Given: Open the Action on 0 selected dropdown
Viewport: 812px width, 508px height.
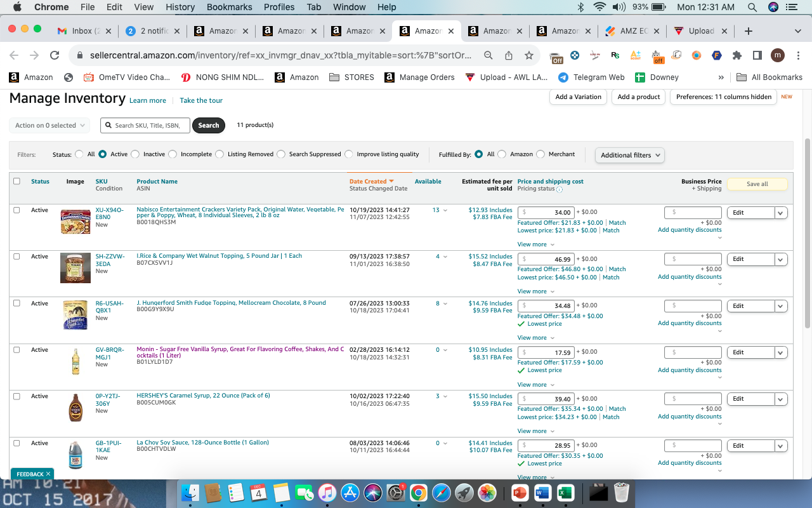Looking at the screenshot, I should (x=49, y=126).
